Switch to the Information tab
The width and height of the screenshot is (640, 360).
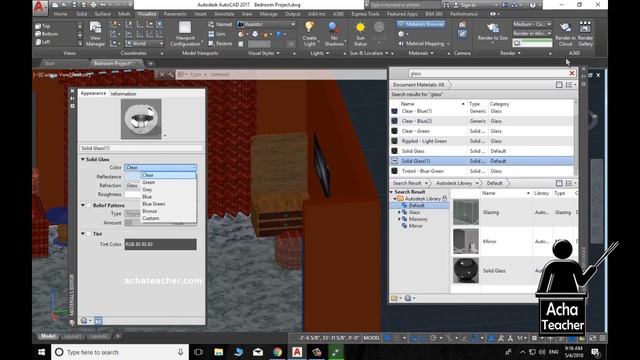(123, 94)
